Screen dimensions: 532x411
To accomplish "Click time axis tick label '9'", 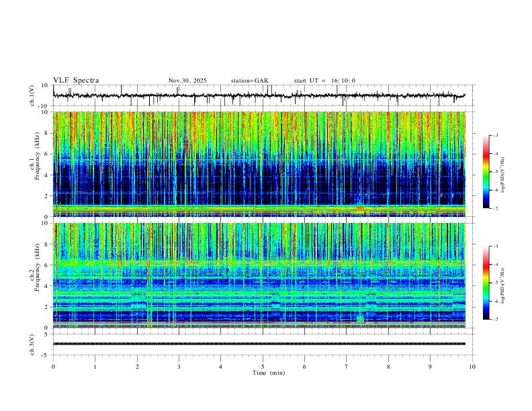I will [x=430, y=367].
